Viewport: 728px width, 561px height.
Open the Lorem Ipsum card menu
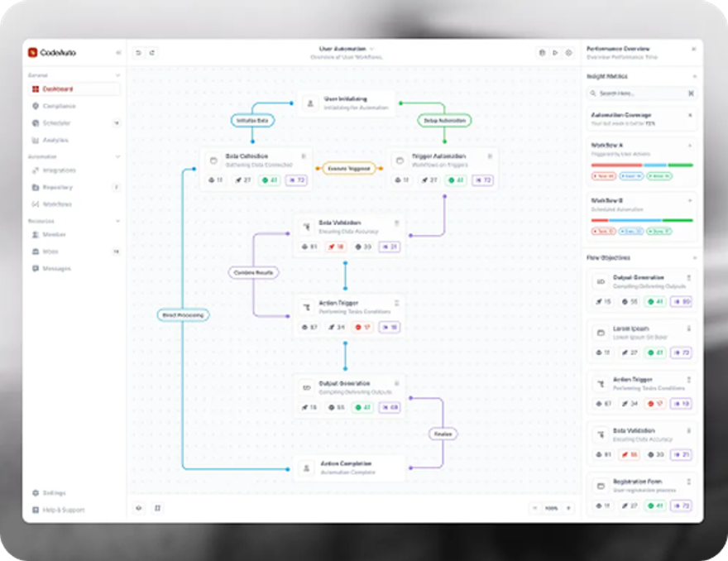pyautogui.click(x=689, y=328)
